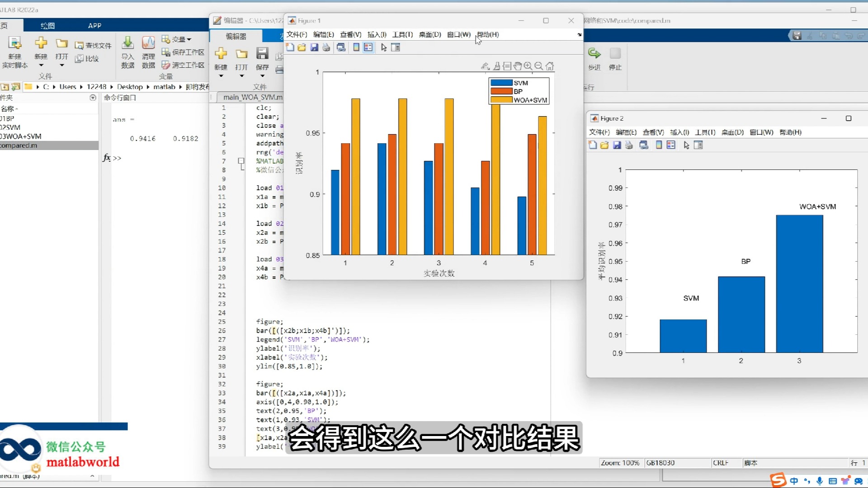This screenshot has width=868, height=488.
Task: Toggle Insert Legend in Figure 2 toolbar
Action: pyautogui.click(x=671, y=145)
